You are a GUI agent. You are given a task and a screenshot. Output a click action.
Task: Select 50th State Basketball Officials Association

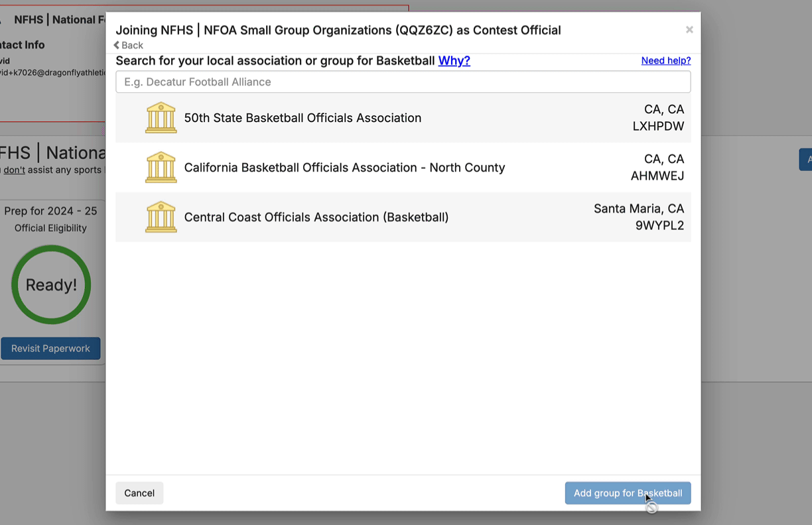303,118
